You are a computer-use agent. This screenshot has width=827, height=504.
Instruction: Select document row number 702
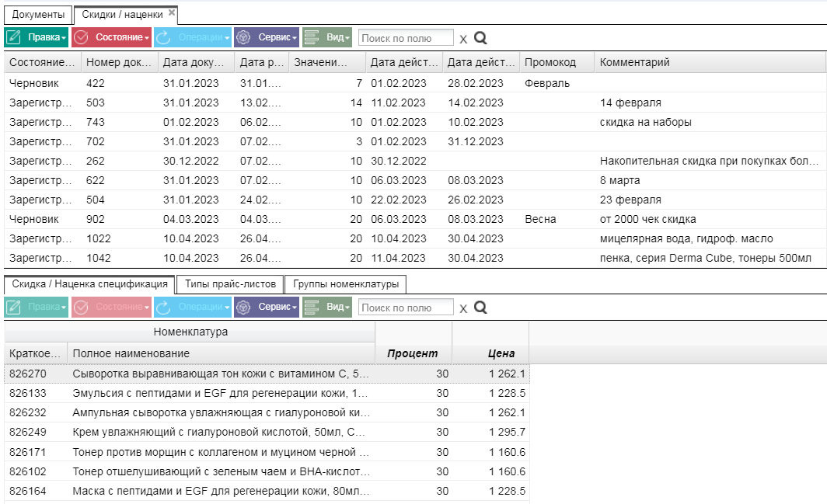[x=415, y=141]
